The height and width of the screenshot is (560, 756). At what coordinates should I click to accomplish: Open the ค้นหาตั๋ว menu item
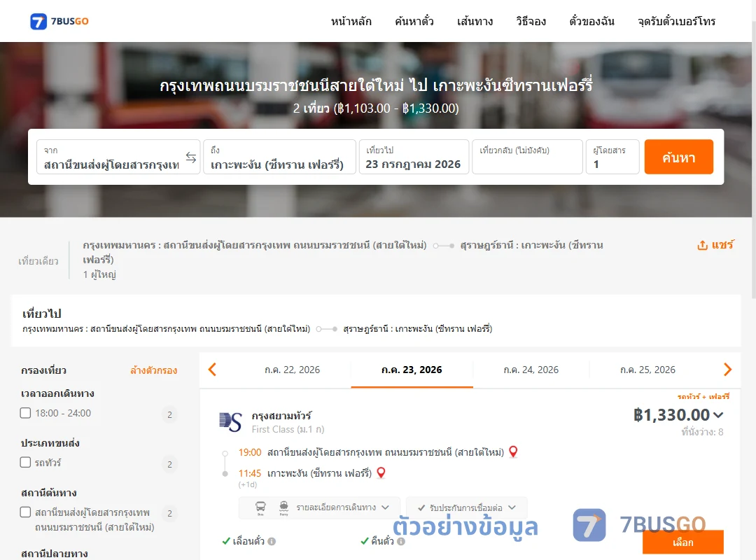(414, 21)
